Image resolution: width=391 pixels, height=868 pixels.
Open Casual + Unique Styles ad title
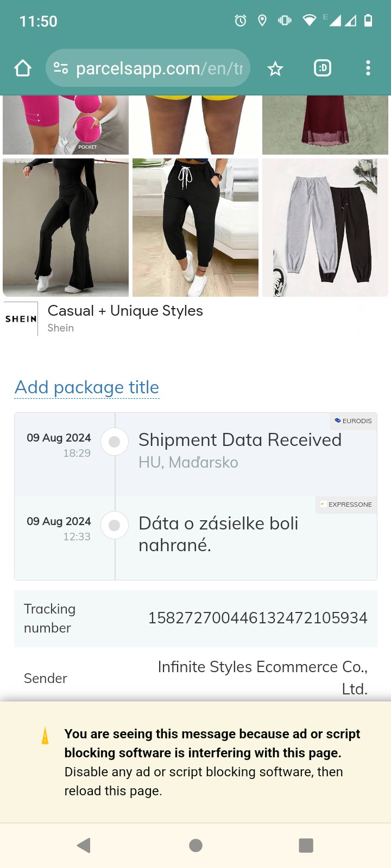pyautogui.click(x=125, y=311)
